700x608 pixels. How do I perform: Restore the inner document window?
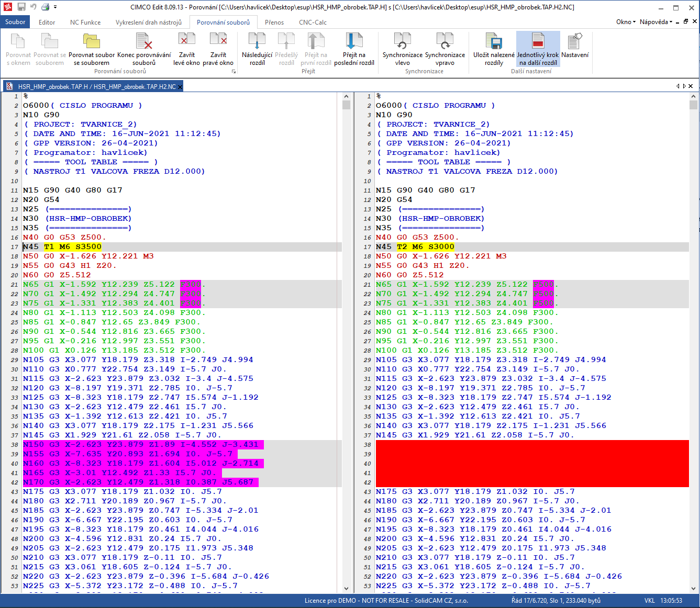coord(686,21)
